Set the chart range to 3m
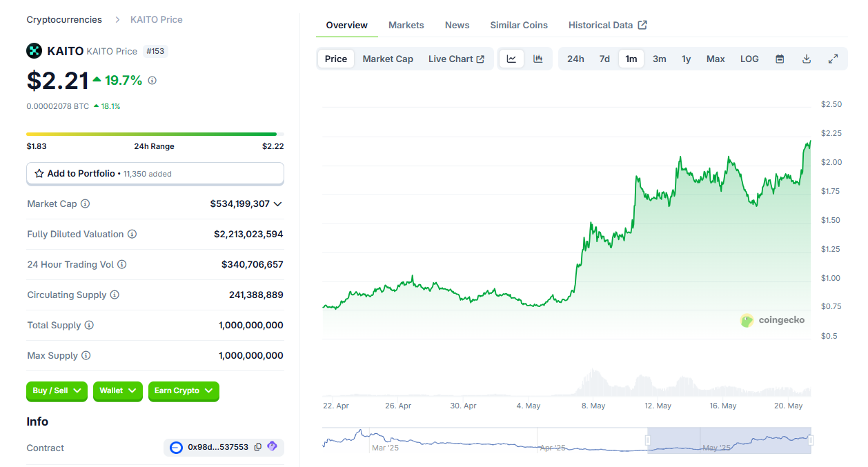 pyautogui.click(x=660, y=59)
